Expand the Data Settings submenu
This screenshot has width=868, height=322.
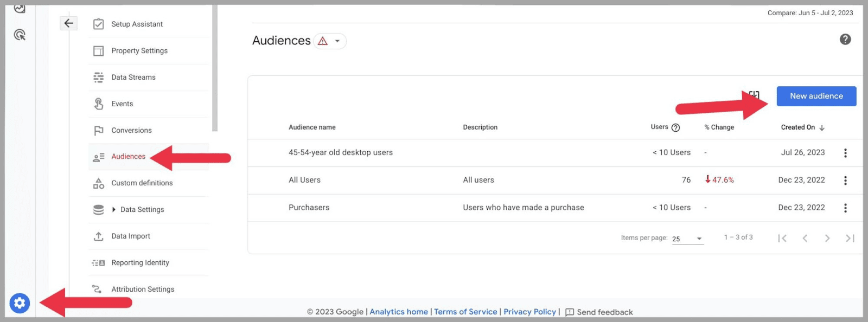[x=114, y=210]
